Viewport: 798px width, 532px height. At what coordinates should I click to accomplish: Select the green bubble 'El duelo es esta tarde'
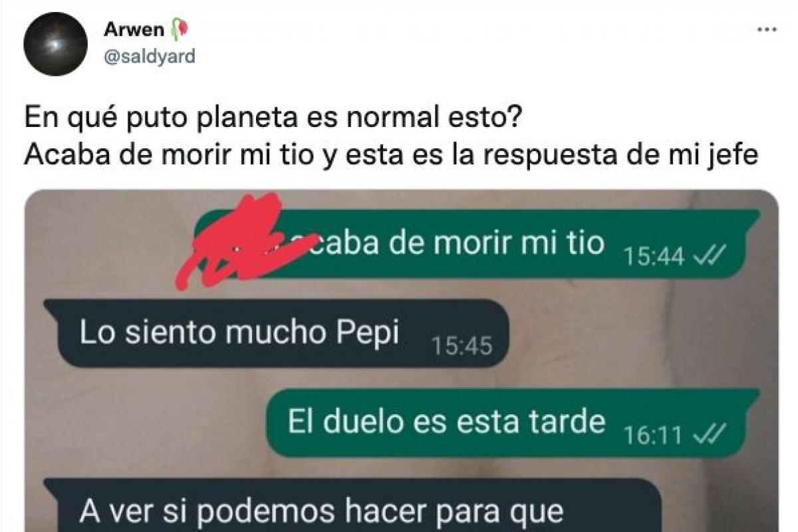click(x=513, y=422)
